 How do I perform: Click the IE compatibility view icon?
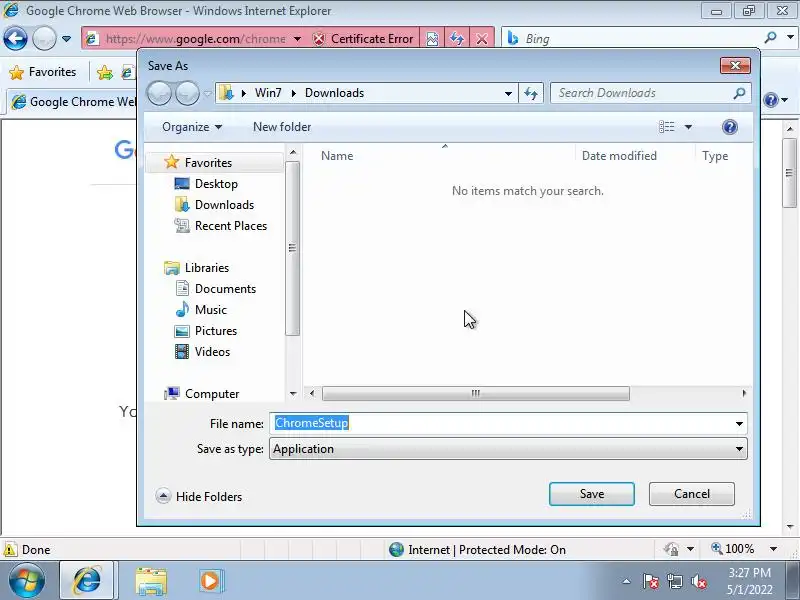(432, 39)
